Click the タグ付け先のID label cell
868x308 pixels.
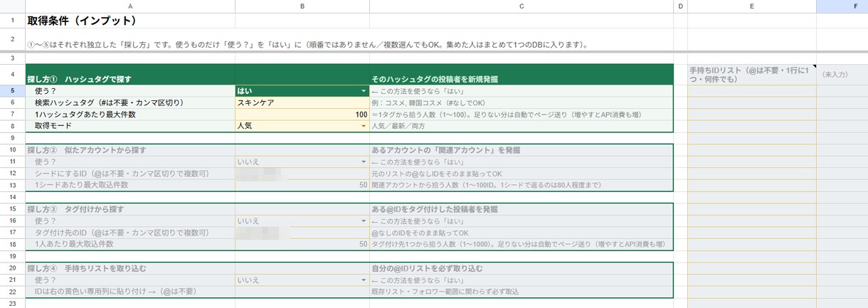point(131,233)
